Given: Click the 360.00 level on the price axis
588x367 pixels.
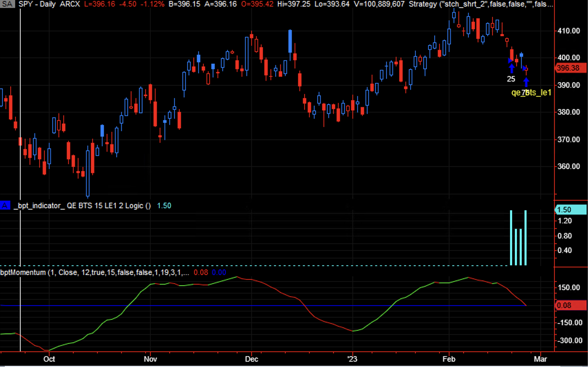Looking at the screenshot, I should (568, 166).
